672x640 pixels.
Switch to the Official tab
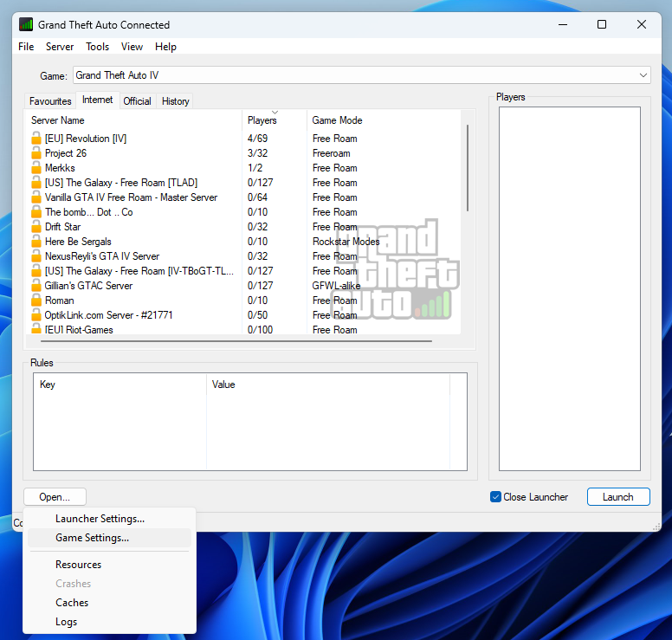click(137, 101)
